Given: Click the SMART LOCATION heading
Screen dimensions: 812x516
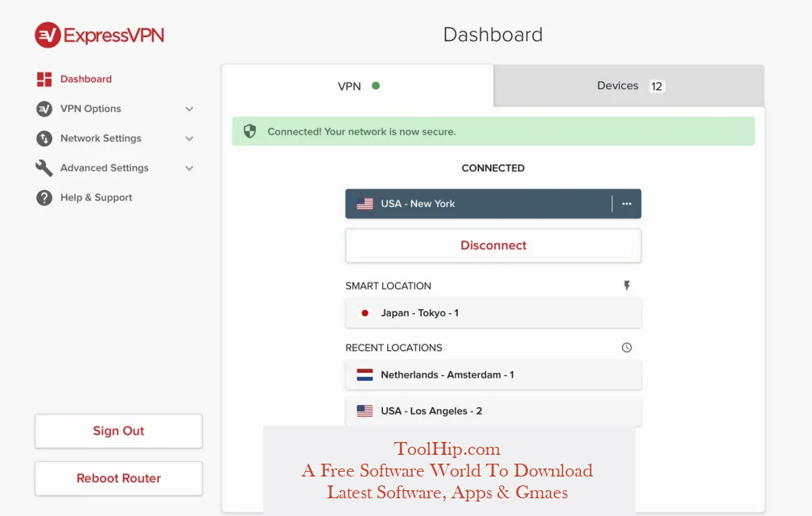Looking at the screenshot, I should (389, 286).
